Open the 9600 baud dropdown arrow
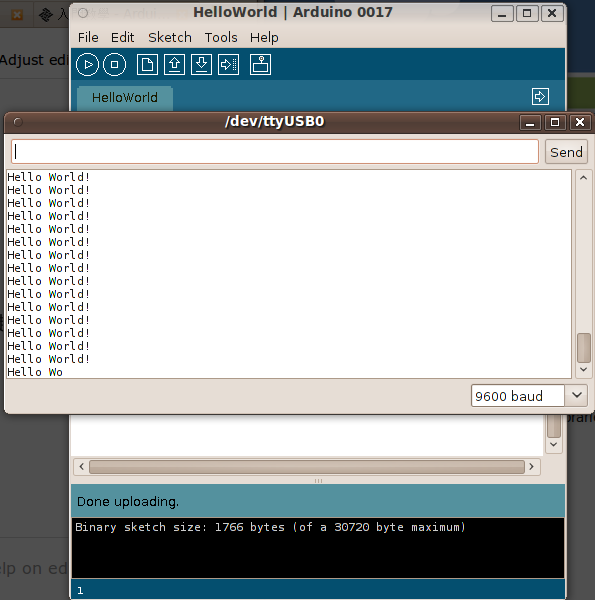Viewport: 595px width, 600px height. point(577,395)
